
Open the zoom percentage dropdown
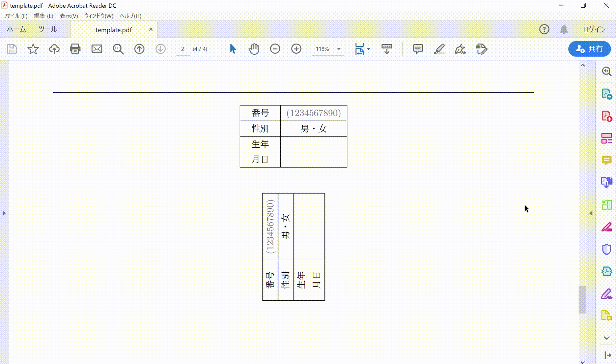tap(338, 49)
